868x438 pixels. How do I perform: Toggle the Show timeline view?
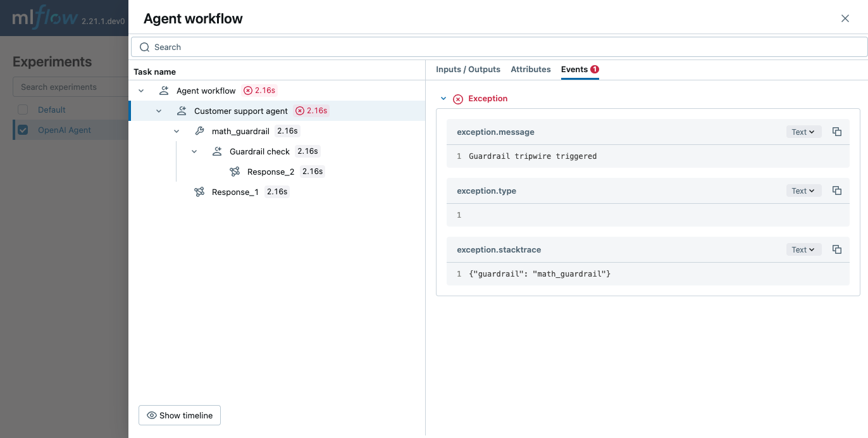[x=179, y=415]
